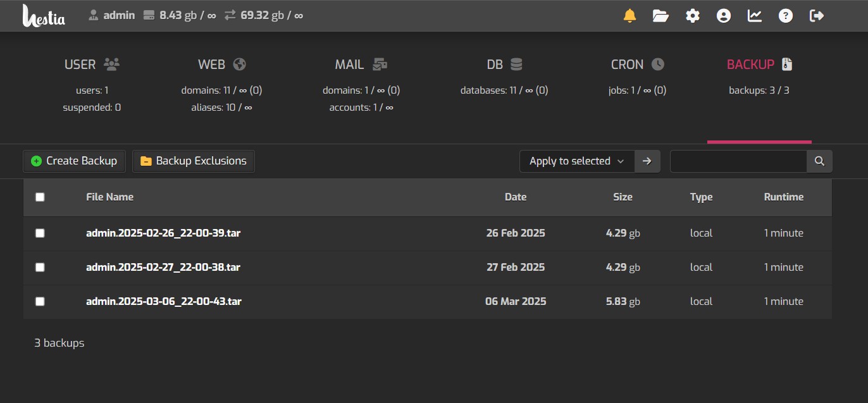Go to the DB tab
The width and height of the screenshot is (868, 403).
point(504,65)
